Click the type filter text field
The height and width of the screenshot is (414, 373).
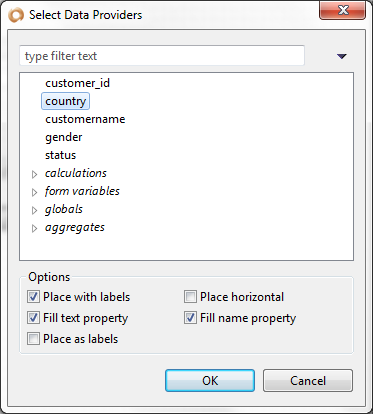[x=162, y=56]
